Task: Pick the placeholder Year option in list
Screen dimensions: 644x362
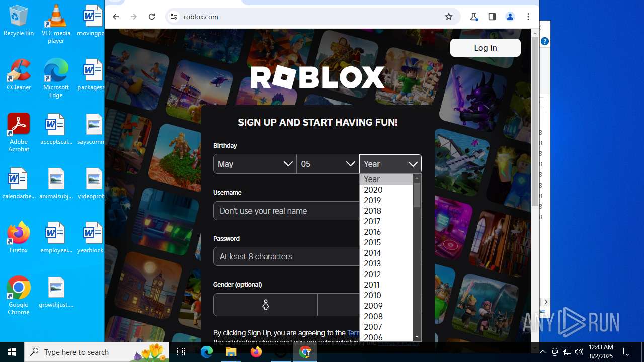Action: point(386,179)
